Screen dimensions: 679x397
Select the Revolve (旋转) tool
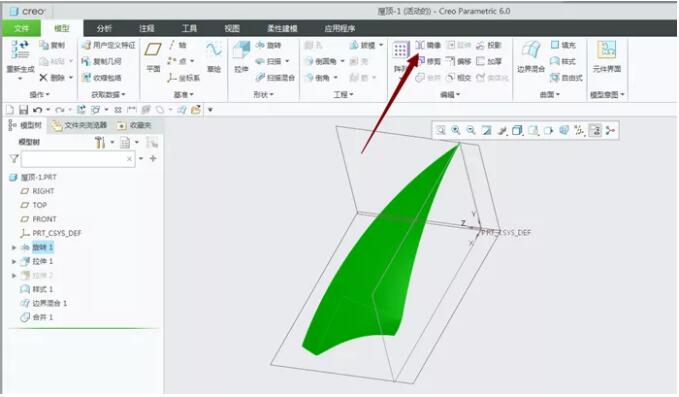[268, 45]
